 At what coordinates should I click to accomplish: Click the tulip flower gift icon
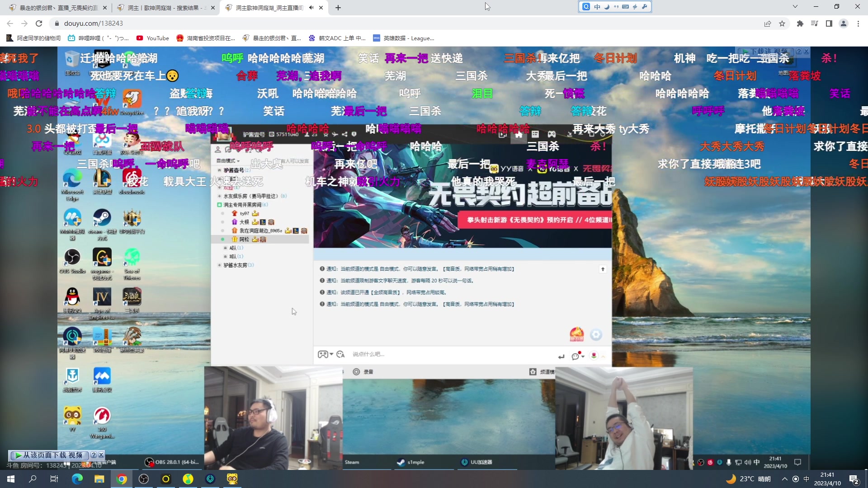(x=594, y=356)
